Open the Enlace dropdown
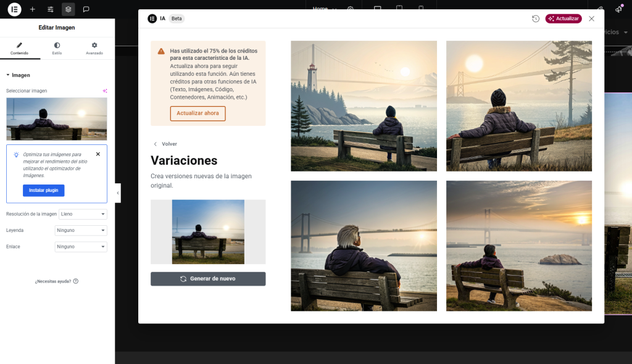Screen dimensions: 632x364 (81, 247)
